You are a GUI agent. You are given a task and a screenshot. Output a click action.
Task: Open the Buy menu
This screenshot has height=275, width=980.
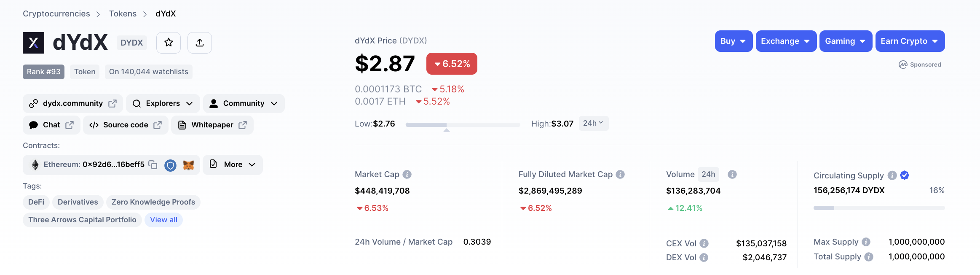(x=734, y=41)
